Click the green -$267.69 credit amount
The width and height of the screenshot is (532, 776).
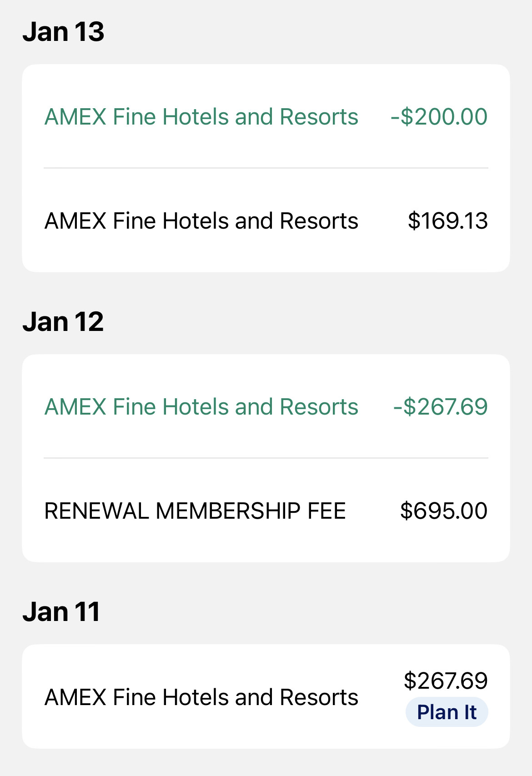click(440, 407)
